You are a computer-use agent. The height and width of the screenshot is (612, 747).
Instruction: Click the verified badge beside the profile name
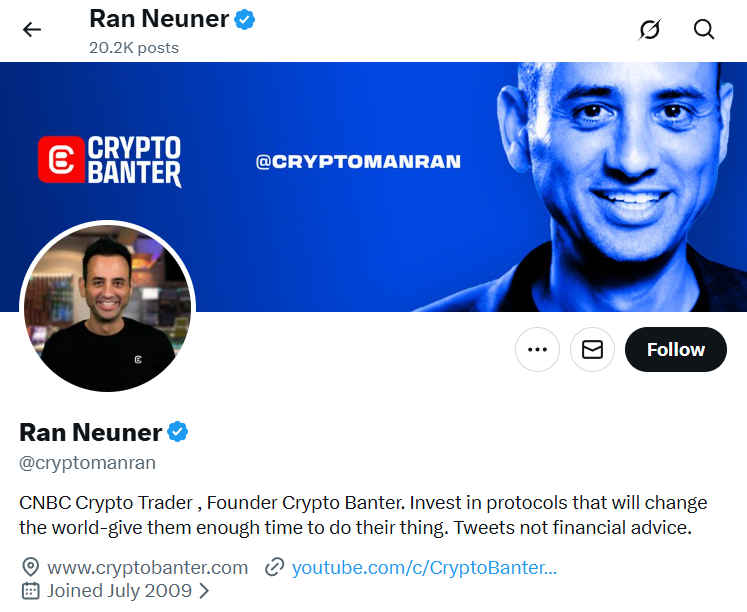(178, 432)
